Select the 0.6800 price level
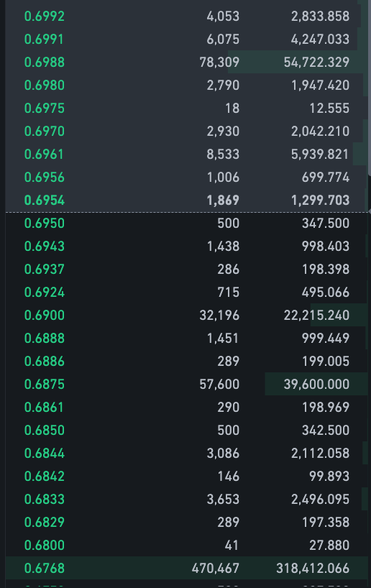Viewport: 371px width, 588px height. pyautogui.click(x=45, y=546)
